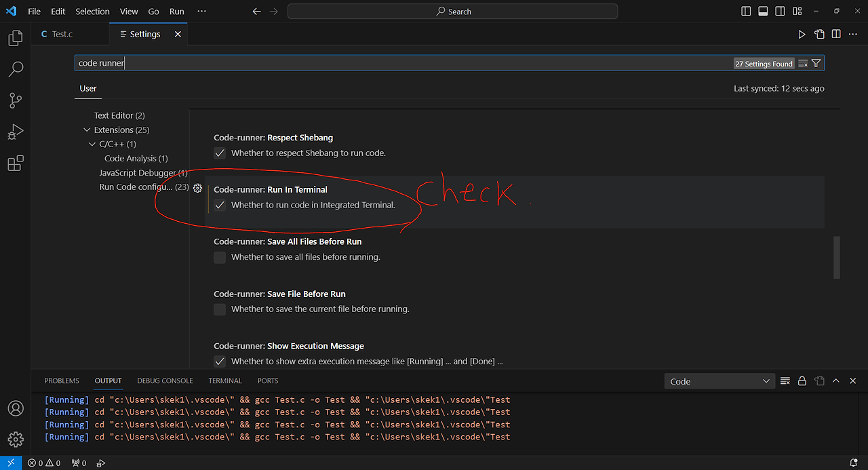Switch to the PROBLEMS panel tab

62,381
